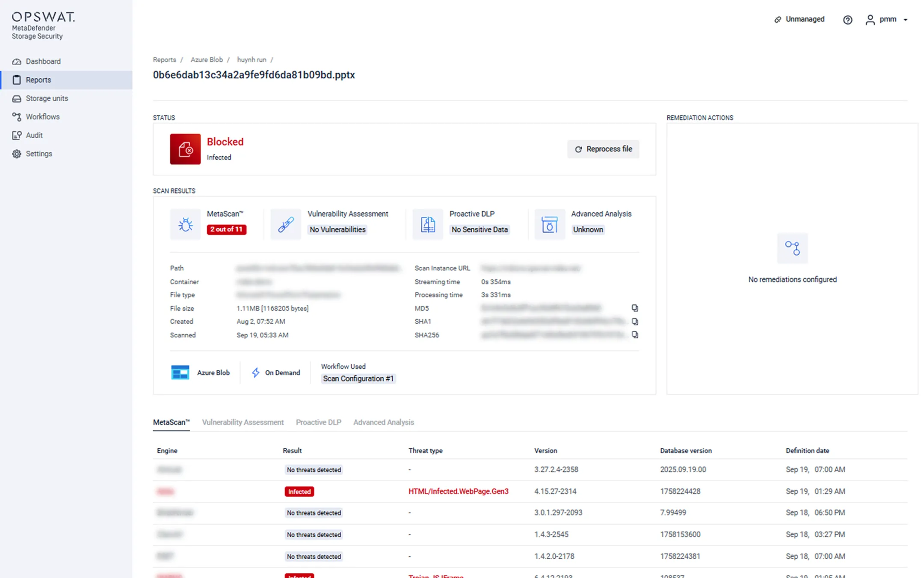Copy the SHA1 hash value
The image size is (924, 578).
(x=635, y=321)
